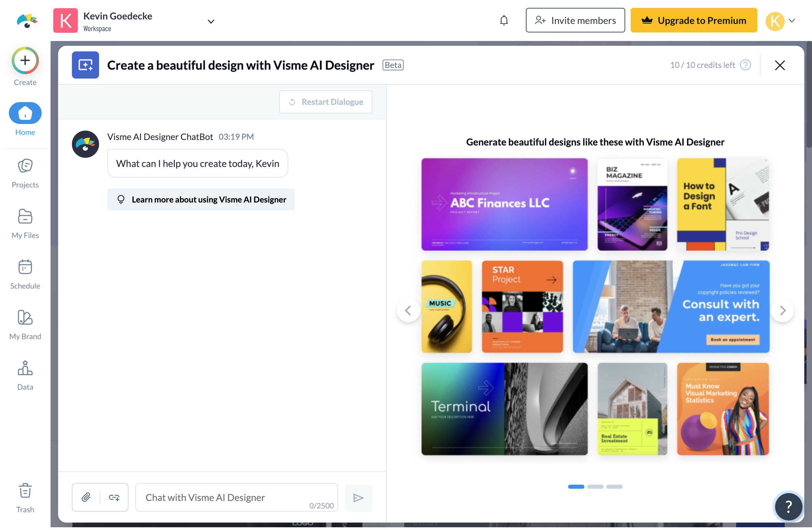This screenshot has width=812, height=530.
Task: Click the ChatBot avatar icon
Action: pyautogui.click(x=85, y=144)
